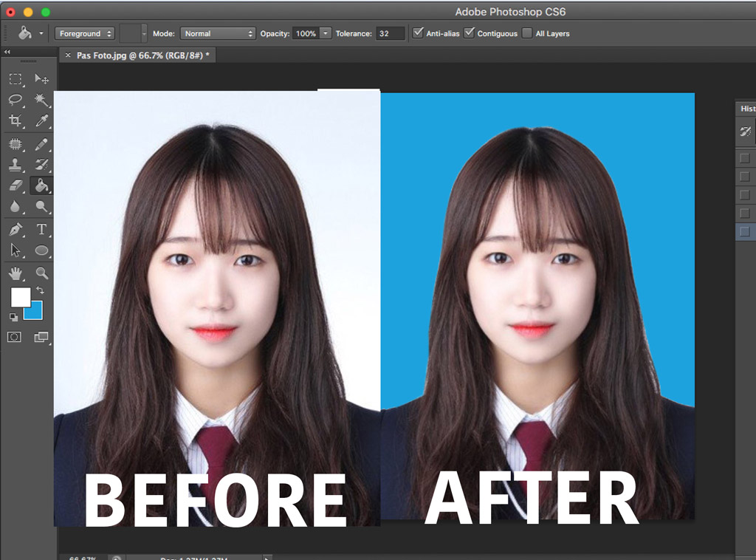The width and height of the screenshot is (756, 560).
Task: Select the Eraser tool
Action: 16,186
